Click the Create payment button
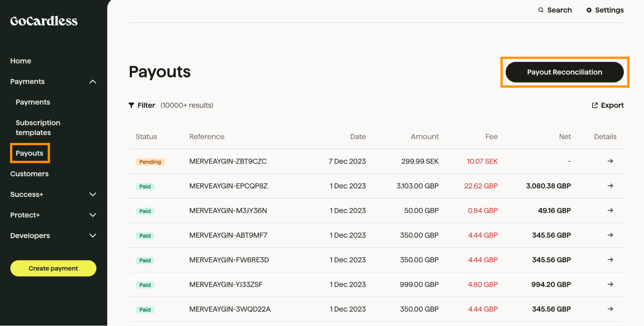The height and width of the screenshot is (326, 644). [x=53, y=268]
